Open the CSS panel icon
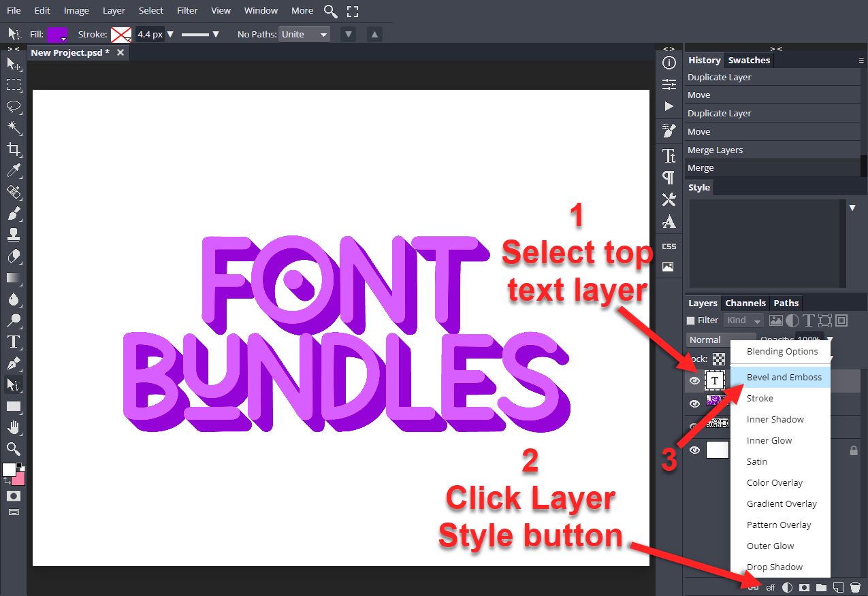The image size is (868, 596). [669, 246]
